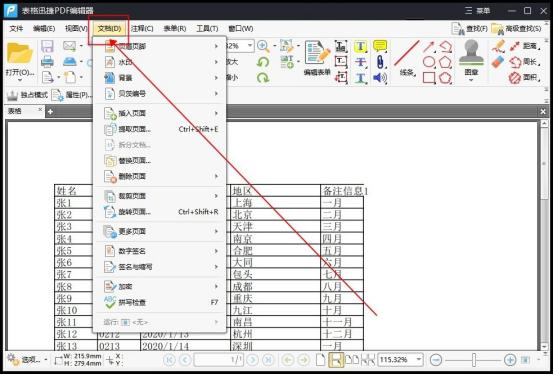The image size is (554, 375).
Task: Expand the 删除页面 submenu arrow
Action: tap(216, 176)
